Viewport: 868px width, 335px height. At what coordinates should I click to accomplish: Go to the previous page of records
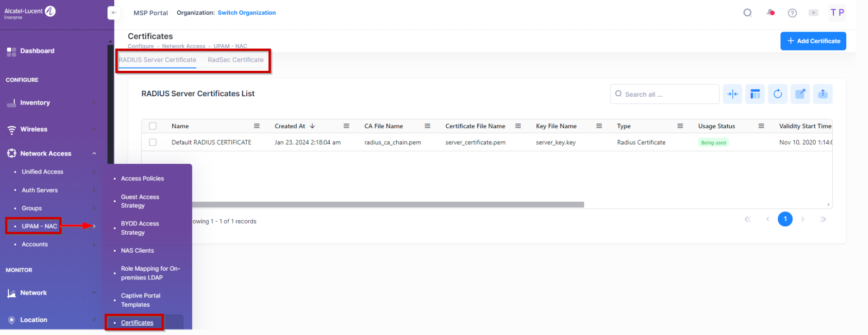click(768, 219)
